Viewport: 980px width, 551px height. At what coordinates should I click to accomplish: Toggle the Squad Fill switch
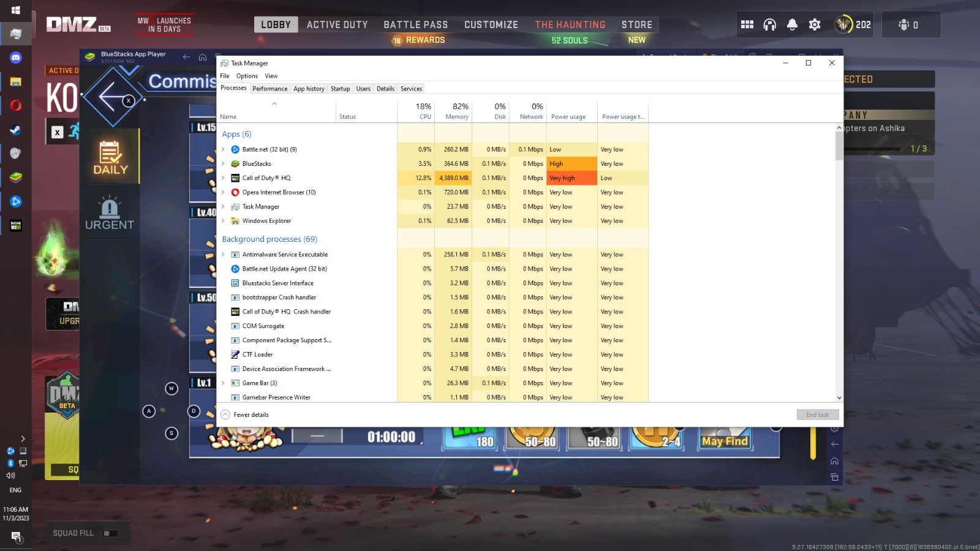click(x=110, y=533)
